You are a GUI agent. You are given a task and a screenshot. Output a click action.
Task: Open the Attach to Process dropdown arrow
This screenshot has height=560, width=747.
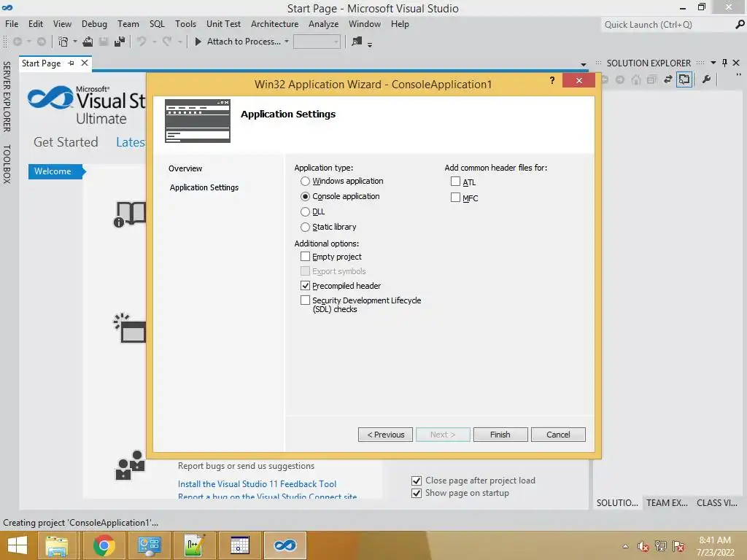[x=286, y=42]
